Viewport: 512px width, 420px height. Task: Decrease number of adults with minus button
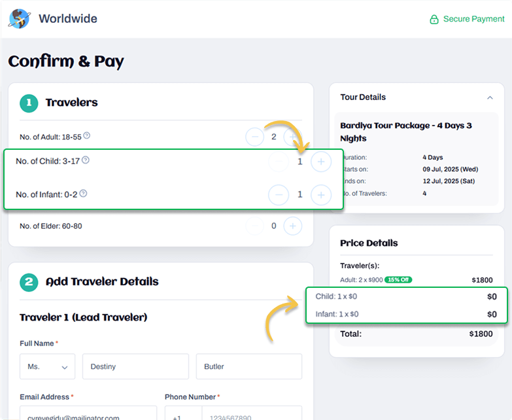coord(255,137)
